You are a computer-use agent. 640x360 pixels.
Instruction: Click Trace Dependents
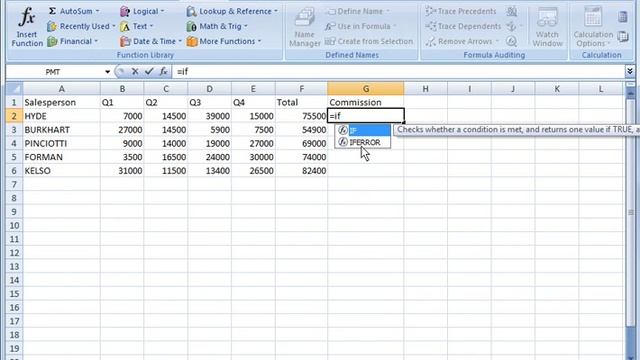(463, 26)
